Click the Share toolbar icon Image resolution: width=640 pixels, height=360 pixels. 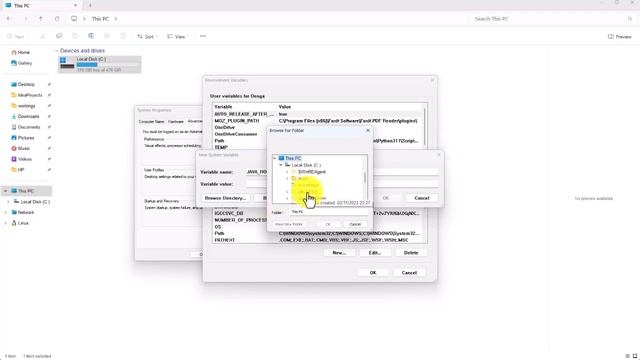(107, 36)
